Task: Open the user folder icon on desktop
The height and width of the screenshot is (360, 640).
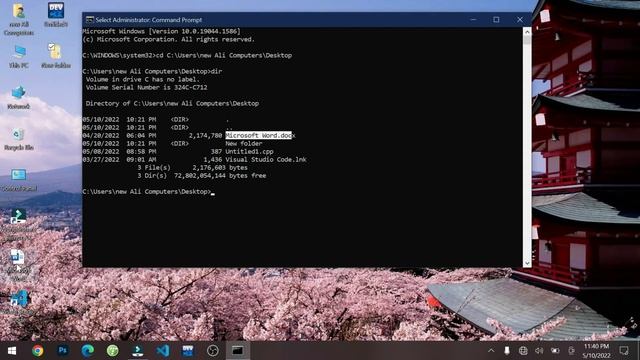Action: [x=19, y=19]
